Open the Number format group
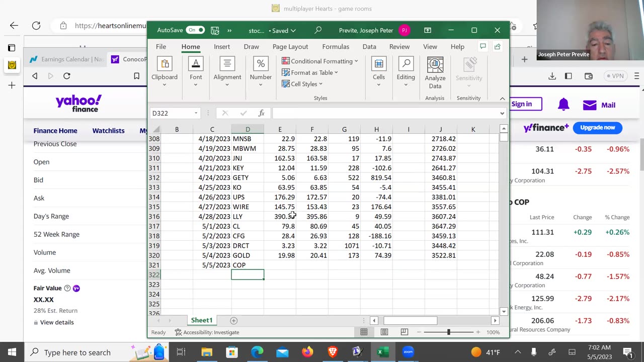 [x=261, y=71]
